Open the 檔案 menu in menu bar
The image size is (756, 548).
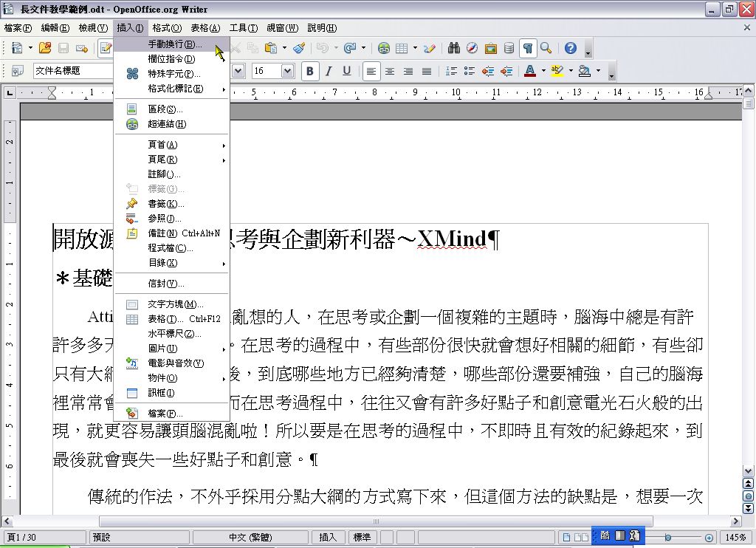coord(18,28)
